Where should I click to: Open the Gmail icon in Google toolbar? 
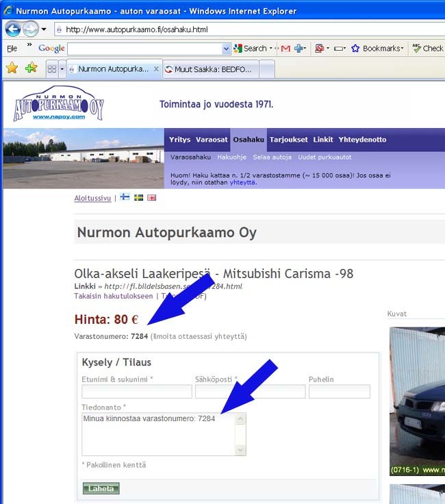coord(285,49)
